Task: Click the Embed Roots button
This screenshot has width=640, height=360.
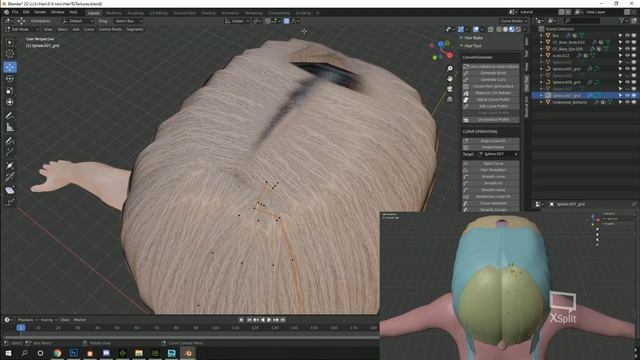Action: click(491, 147)
